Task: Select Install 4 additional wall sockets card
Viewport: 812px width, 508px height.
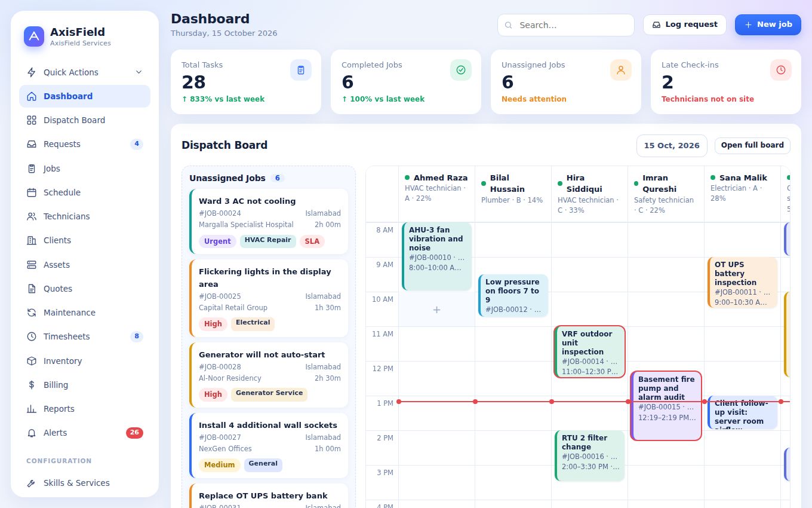Action: pyautogui.click(x=269, y=445)
